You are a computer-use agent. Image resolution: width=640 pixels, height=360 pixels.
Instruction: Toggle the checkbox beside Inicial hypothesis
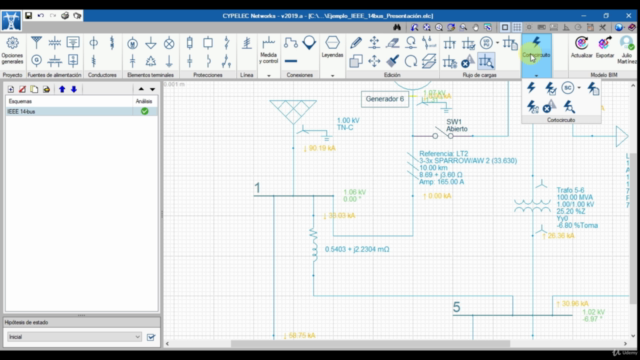point(151,337)
